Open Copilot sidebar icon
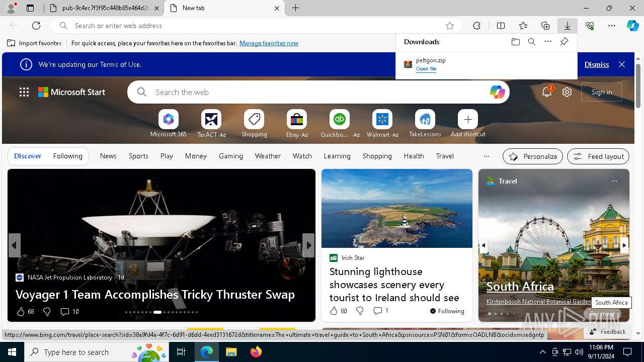Viewport: 644px width, 362px height. click(x=632, y=26)
